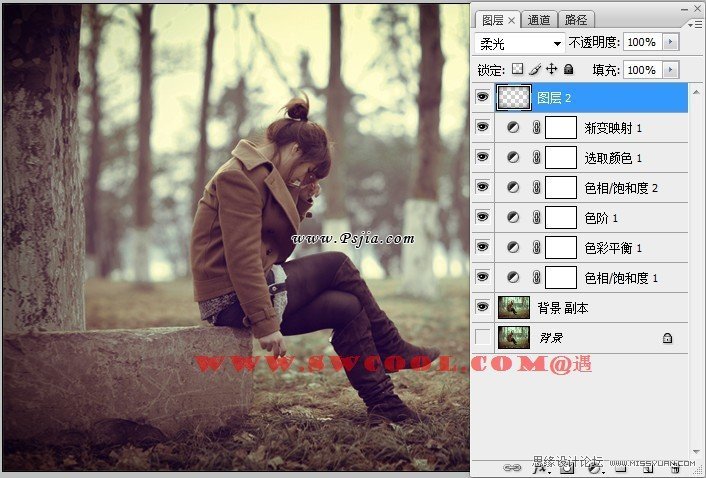Viewport: 706px width, 478px height.
Task: Click the 背景 副本 layer thumbnail
Action: coord(514,307)
